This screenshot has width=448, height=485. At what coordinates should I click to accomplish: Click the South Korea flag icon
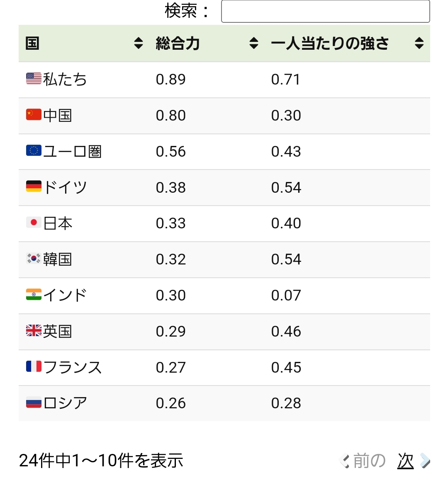(x=34, y=259)
